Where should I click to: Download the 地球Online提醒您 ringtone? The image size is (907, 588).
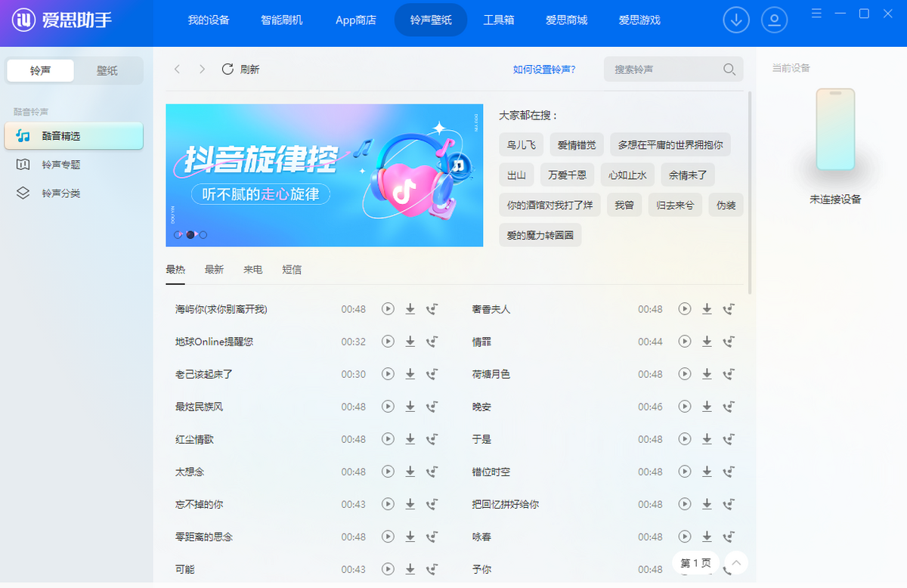(410, 342)
